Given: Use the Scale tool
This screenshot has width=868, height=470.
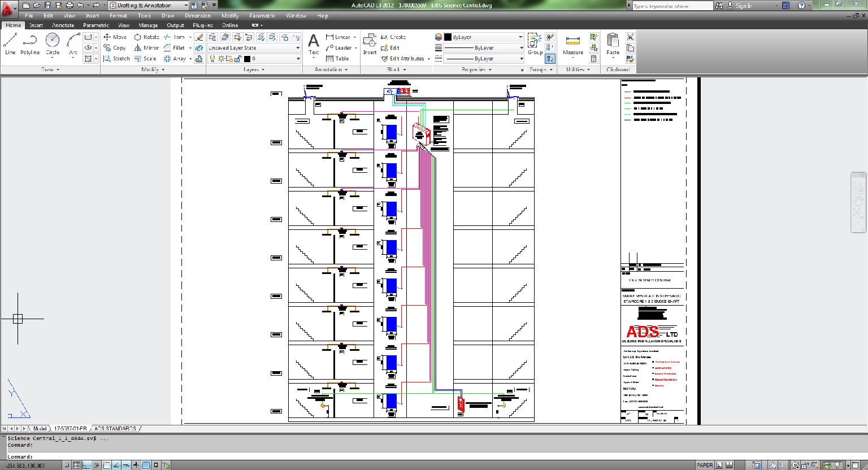Looking at the screenshot, I should coord(145,59).
